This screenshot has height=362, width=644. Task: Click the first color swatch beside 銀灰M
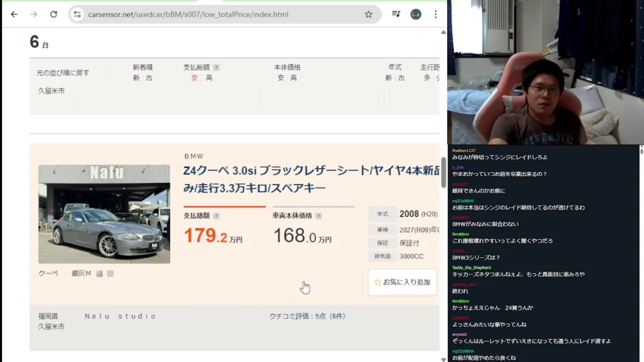pos(100,274)
